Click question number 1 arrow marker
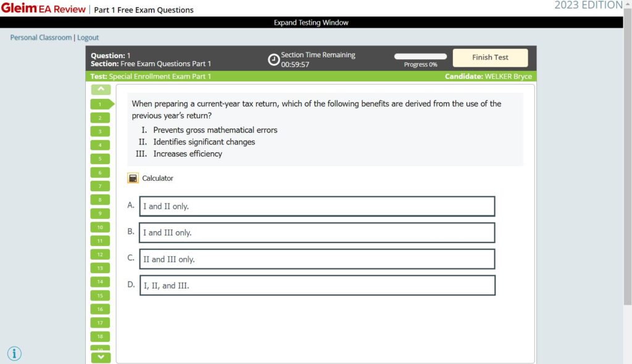632x364 pixels. tap(101, 104)
